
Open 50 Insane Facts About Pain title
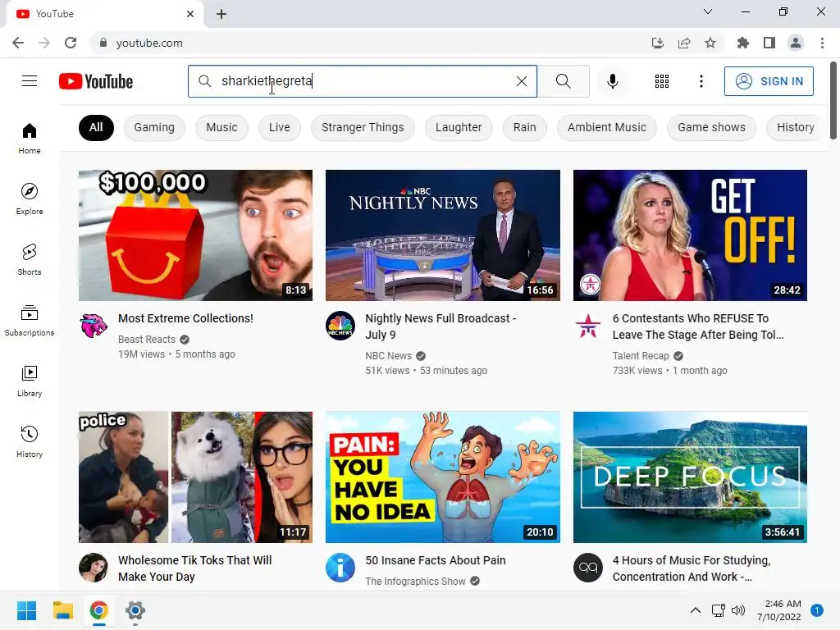[436, 560]
